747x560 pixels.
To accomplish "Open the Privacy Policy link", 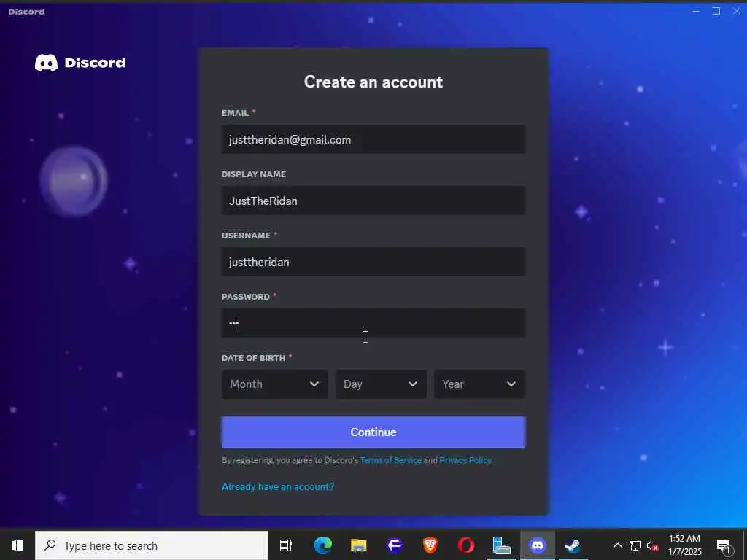I will (465, 460).
